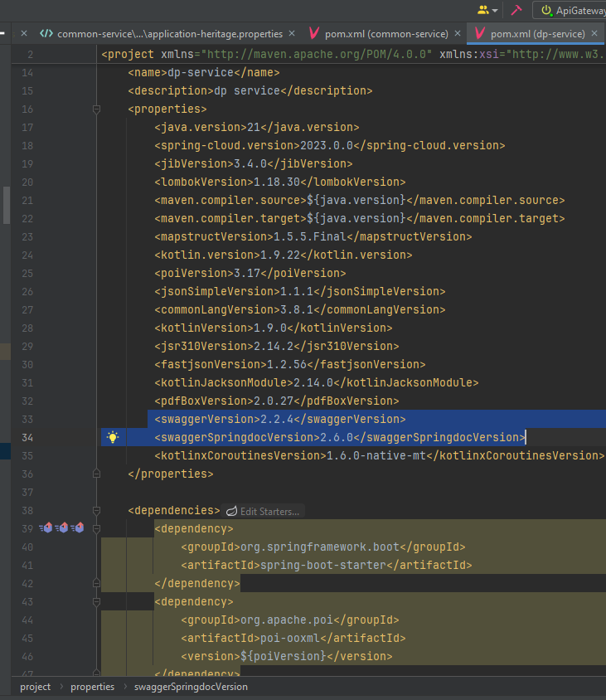The width and height of the screenshot is (606, 700).
Task: Click the Maven icon on pom.xml (common-service) tab
Action: point(314,33)
